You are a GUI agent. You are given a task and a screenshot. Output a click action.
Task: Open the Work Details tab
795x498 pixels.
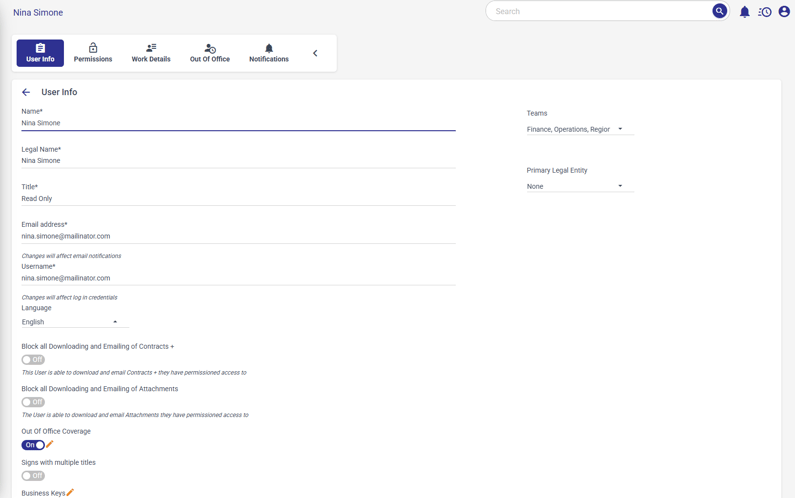(x=151, y=53)
